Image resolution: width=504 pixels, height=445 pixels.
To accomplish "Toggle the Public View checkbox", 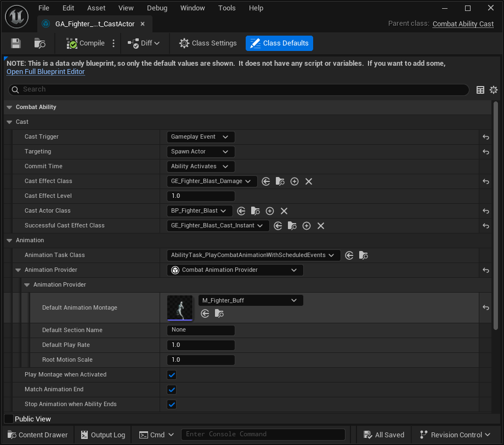I will [x=9, y=419].
